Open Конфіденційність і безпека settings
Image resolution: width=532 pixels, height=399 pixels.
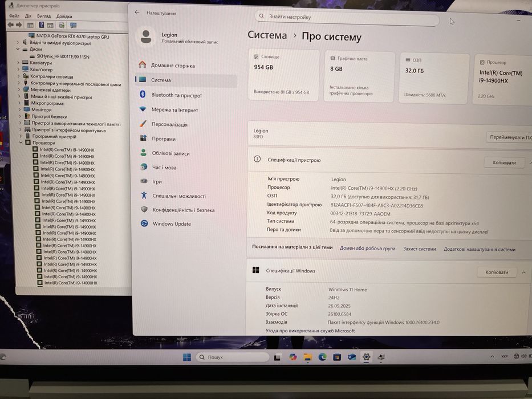pos(184,210)
